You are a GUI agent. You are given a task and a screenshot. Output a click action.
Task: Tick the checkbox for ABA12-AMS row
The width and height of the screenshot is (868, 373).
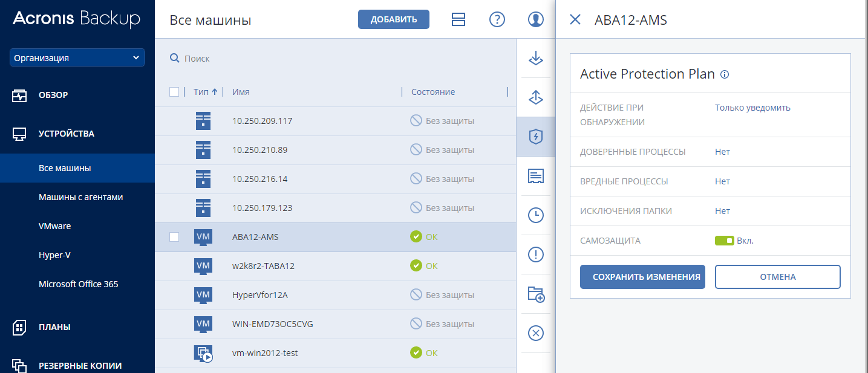pyautogui.click(x=174, y=237)
